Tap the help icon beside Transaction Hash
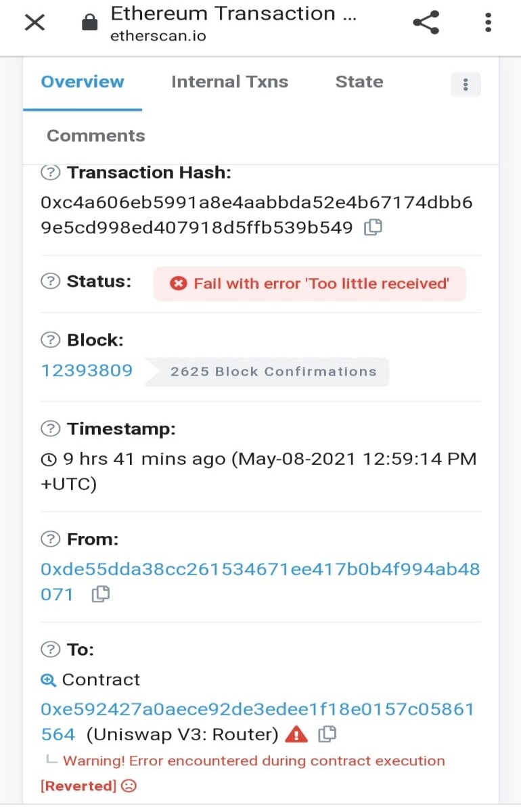The width and height of the screenshot is (521, 812). [50, 173]
